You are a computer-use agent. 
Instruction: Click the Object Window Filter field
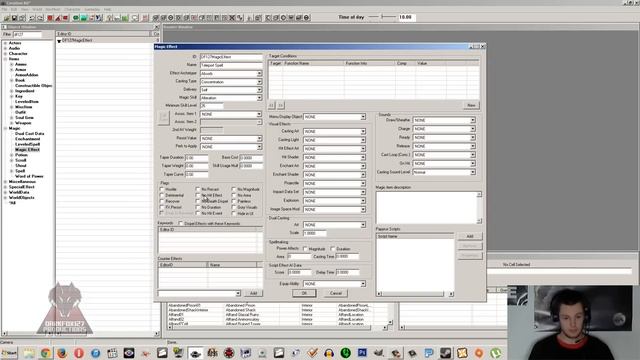(27, 34)
